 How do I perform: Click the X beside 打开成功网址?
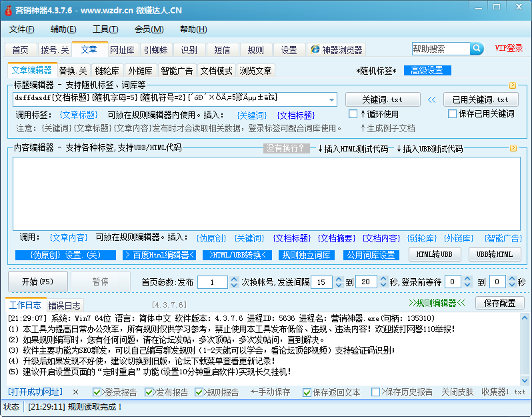coord(75,392)
